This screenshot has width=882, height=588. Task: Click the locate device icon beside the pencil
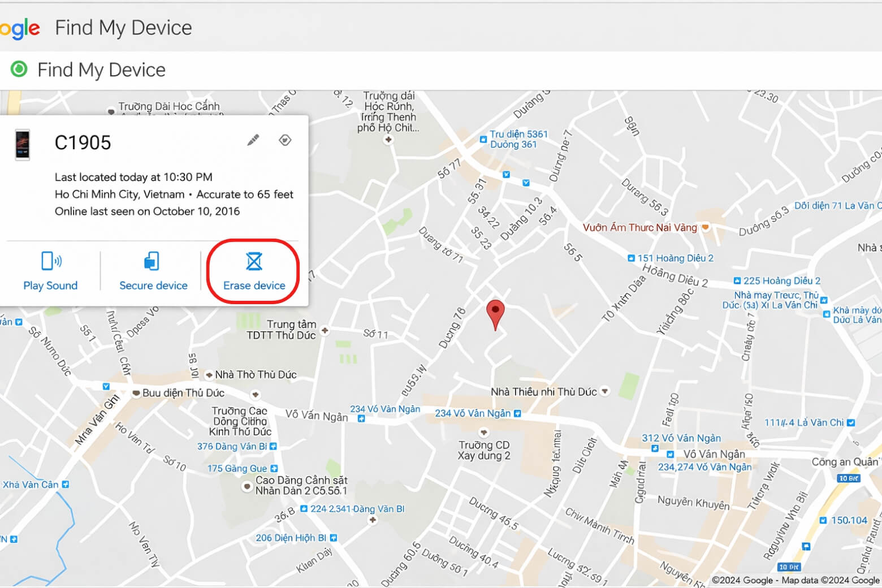pyautogui.click(x=286, y=140)
